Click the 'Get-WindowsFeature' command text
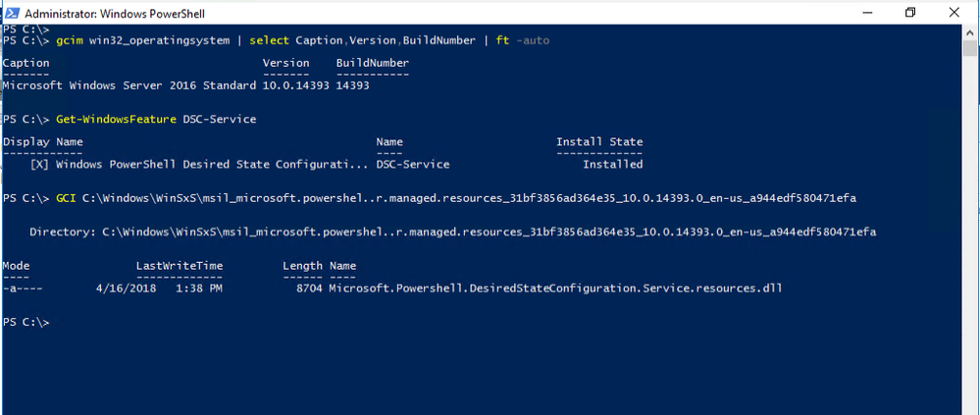 117,119
